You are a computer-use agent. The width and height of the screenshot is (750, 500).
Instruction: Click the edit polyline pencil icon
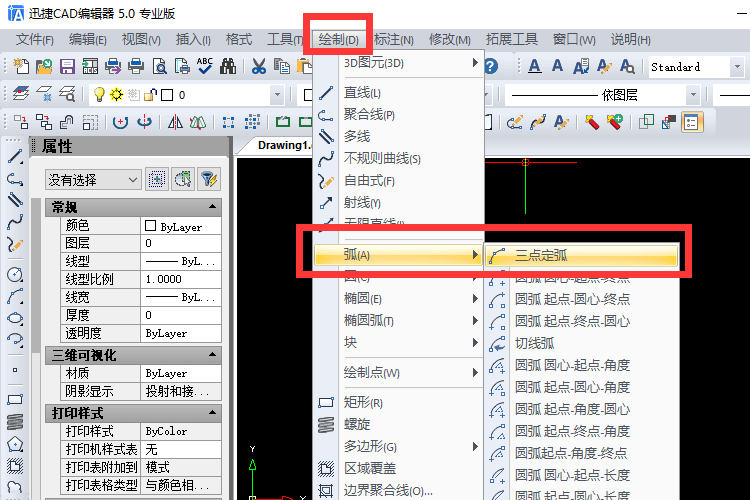[515, 122]
